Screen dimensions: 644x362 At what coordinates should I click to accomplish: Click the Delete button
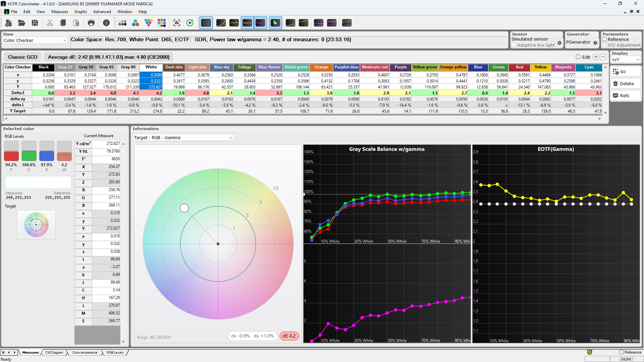click(626, 84)
